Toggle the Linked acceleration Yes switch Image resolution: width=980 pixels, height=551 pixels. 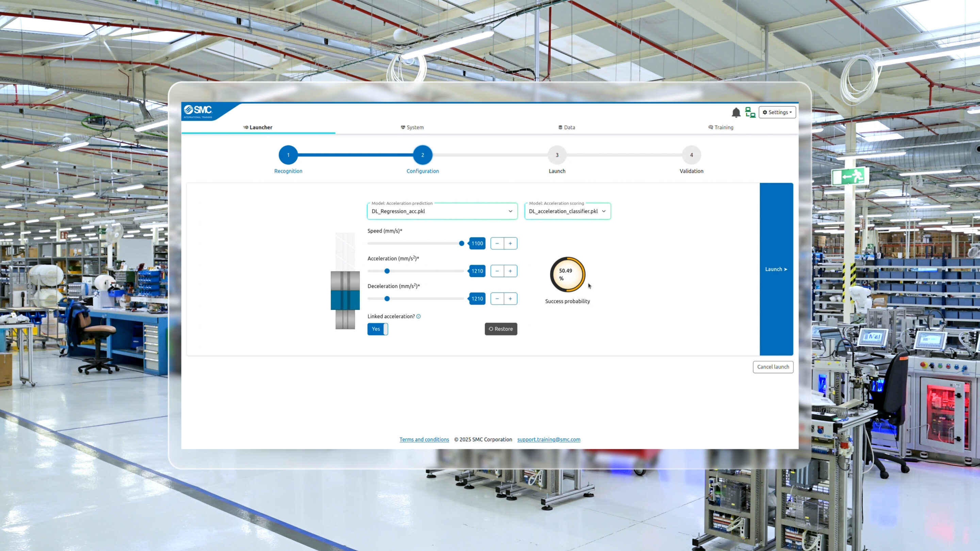377,329
